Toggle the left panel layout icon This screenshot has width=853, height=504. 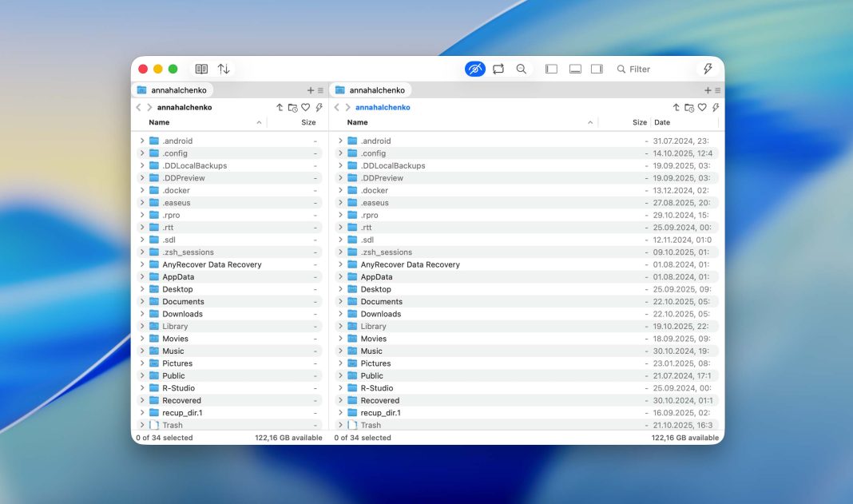[551, 69]
